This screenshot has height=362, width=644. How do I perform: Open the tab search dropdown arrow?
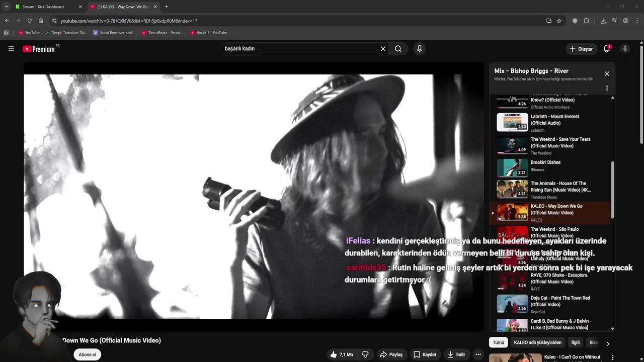6,7
